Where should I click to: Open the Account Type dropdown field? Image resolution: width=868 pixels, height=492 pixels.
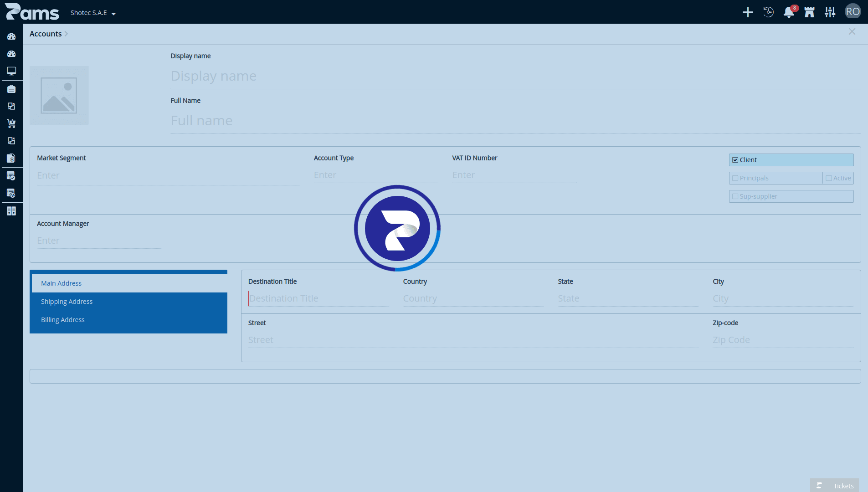tap(375, 175)
